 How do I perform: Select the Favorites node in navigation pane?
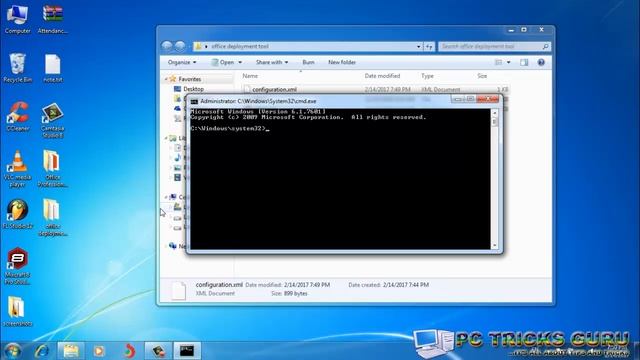click(x=190, y=79)
